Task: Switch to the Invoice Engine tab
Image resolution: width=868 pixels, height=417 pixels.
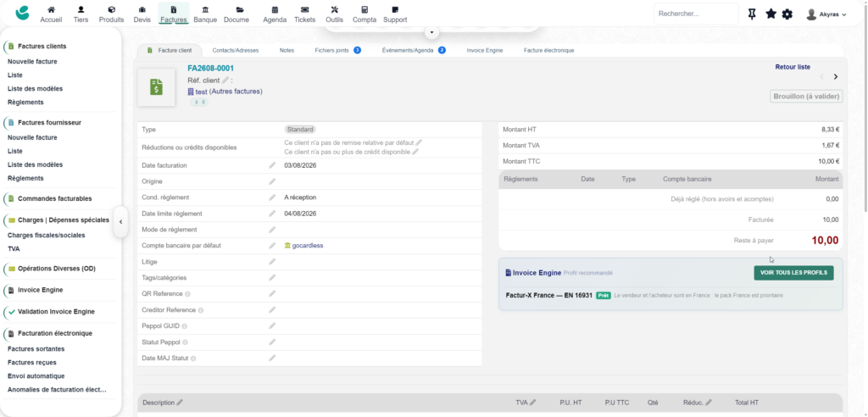Action: click(x=484, y=50)
